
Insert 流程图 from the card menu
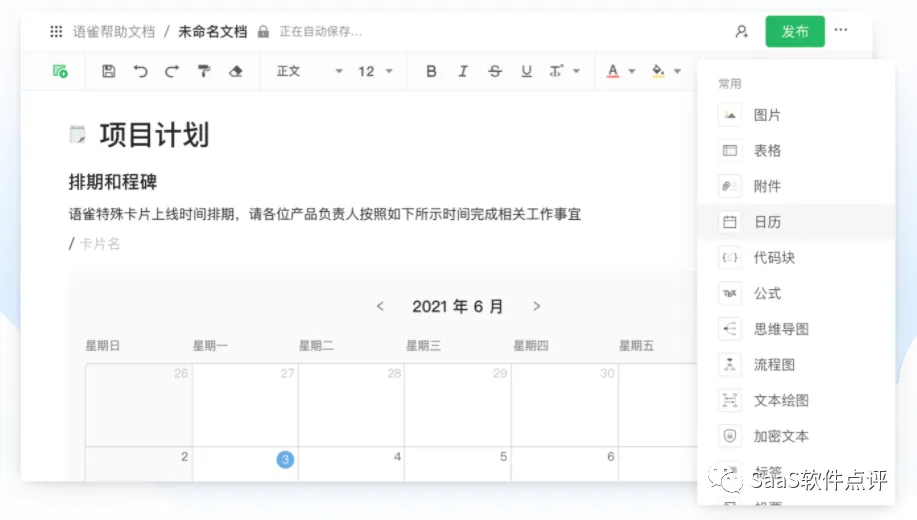point(796,365)
